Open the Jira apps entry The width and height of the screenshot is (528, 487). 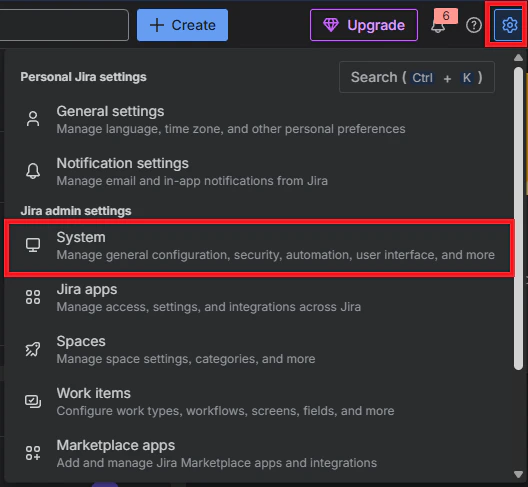259,298
